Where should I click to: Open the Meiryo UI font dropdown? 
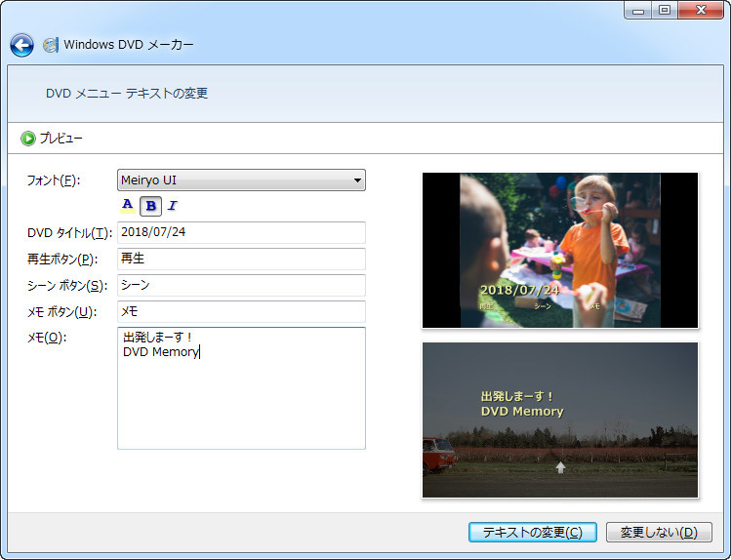click(241, 180)
